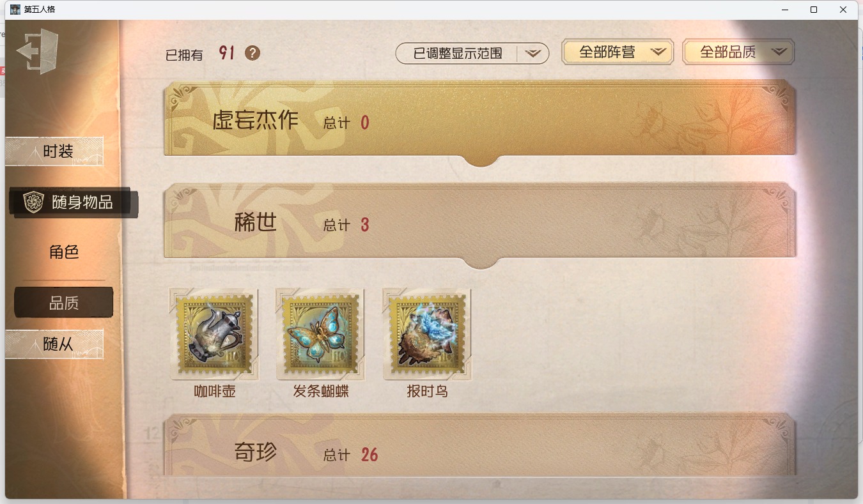Expand the 全部品质 quality filter
The width and height of the screenshot is (863, 504).
pyautogui.click(x=738, y=52)
